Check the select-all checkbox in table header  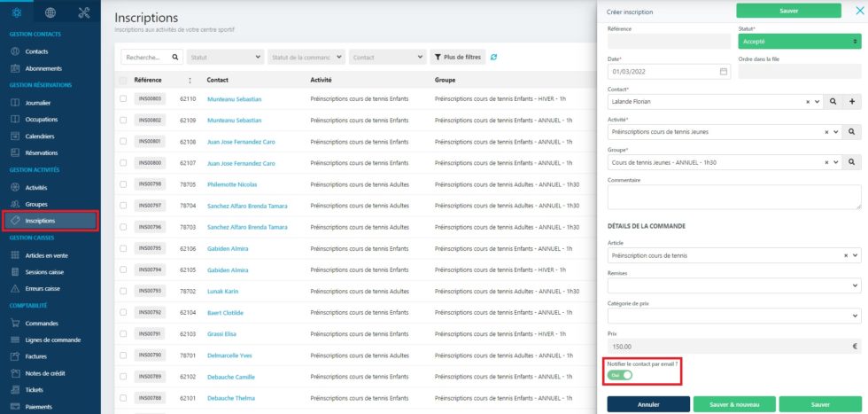tap(123, 80)
